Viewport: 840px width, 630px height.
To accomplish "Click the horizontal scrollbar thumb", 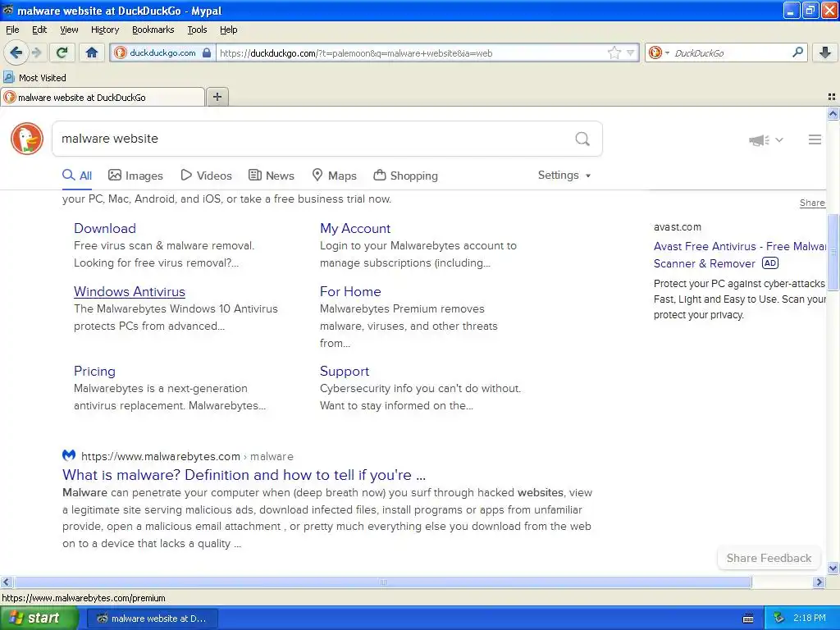I will point(382,582).
